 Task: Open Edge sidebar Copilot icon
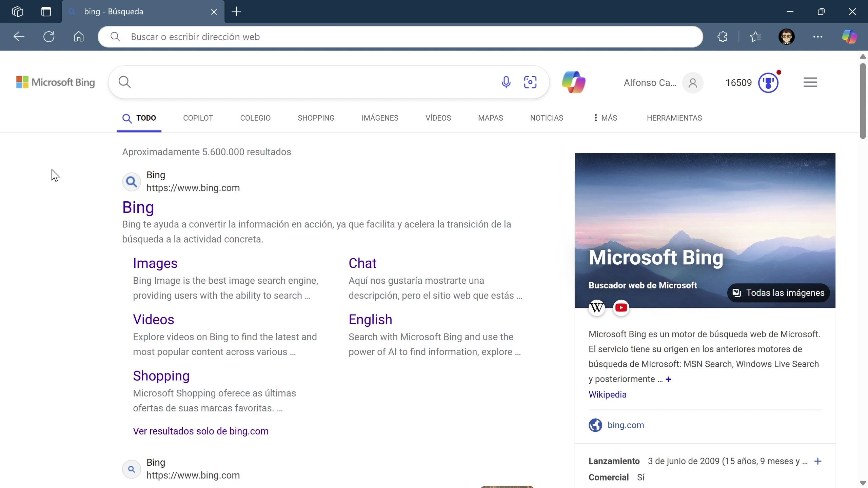(x=849, y=37)
